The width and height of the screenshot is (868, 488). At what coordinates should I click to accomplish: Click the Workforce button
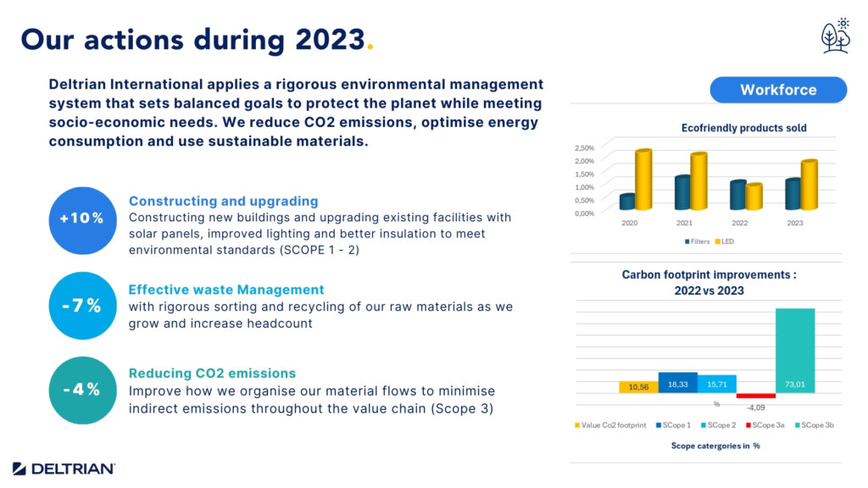coord(777,90)
